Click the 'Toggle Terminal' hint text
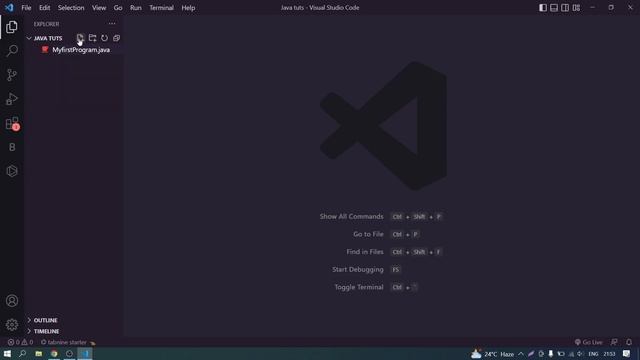Screen dimensions: 640x360 pos(359,287)
